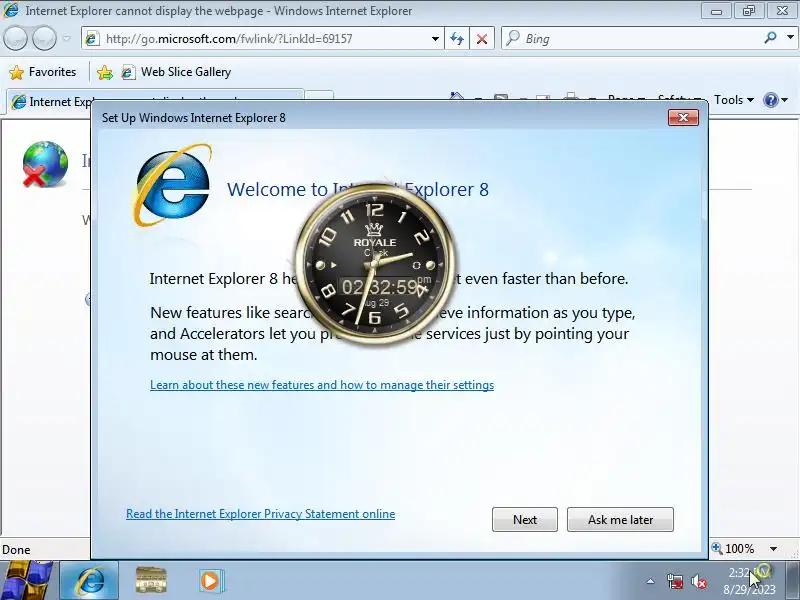Stop loading with the red X icon
The height and width of the screenshot is (600, 800).
click(x=482, y=39)
